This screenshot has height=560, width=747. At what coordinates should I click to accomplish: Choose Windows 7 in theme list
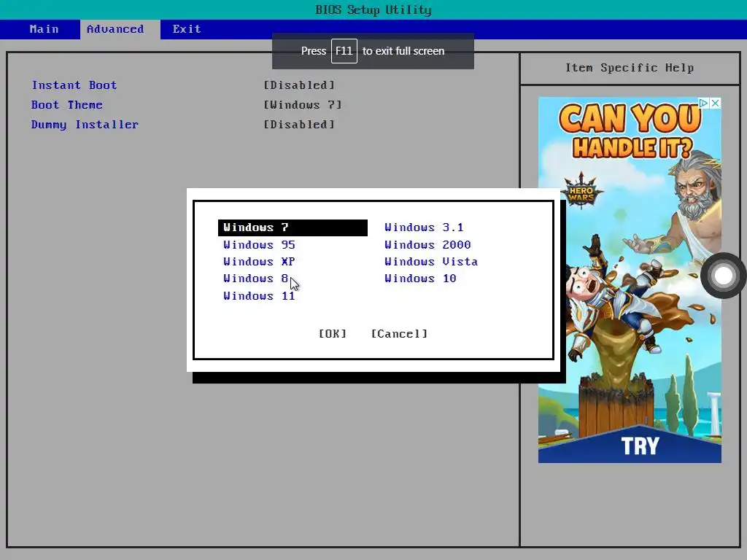293,227
